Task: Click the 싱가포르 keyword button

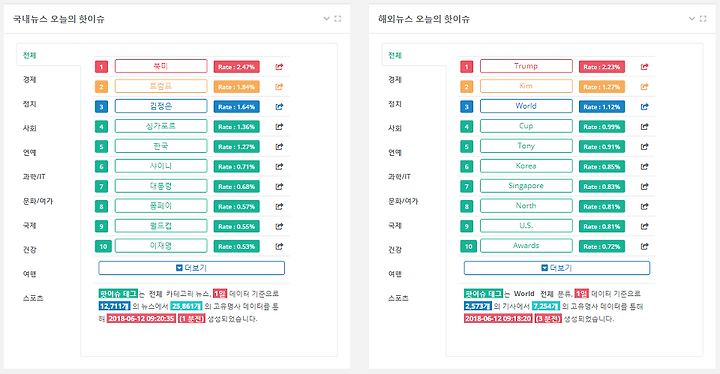Action: (161, 126)
